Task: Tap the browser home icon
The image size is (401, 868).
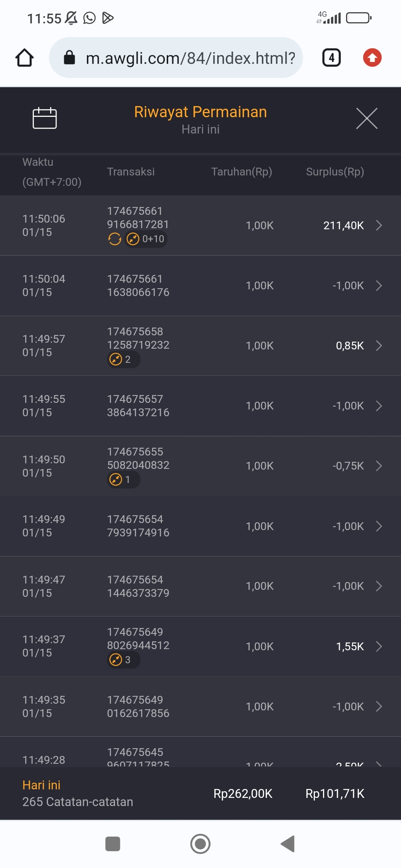Action: [25, 58]
